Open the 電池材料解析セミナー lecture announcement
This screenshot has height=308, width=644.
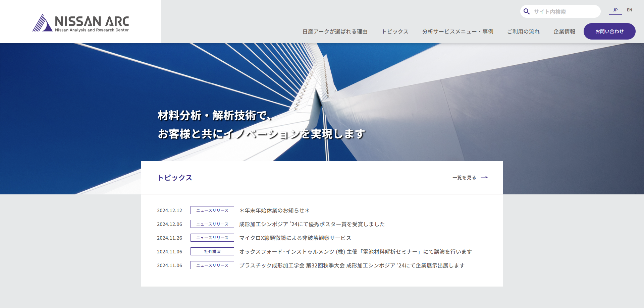pyautogui.click(x=355, y=252)
